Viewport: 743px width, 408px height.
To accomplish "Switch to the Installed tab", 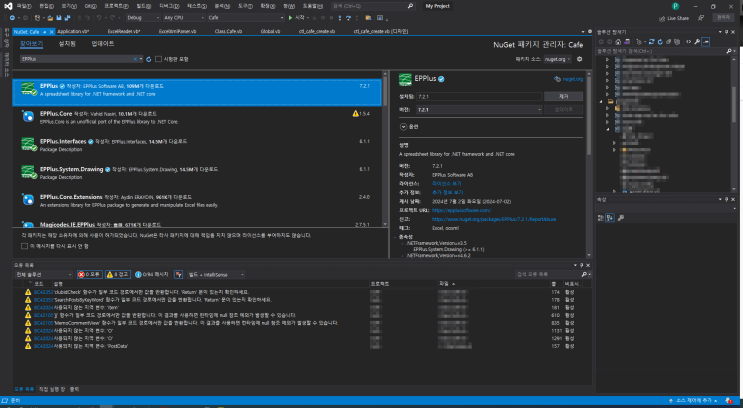I will click(x=67, y=45).
